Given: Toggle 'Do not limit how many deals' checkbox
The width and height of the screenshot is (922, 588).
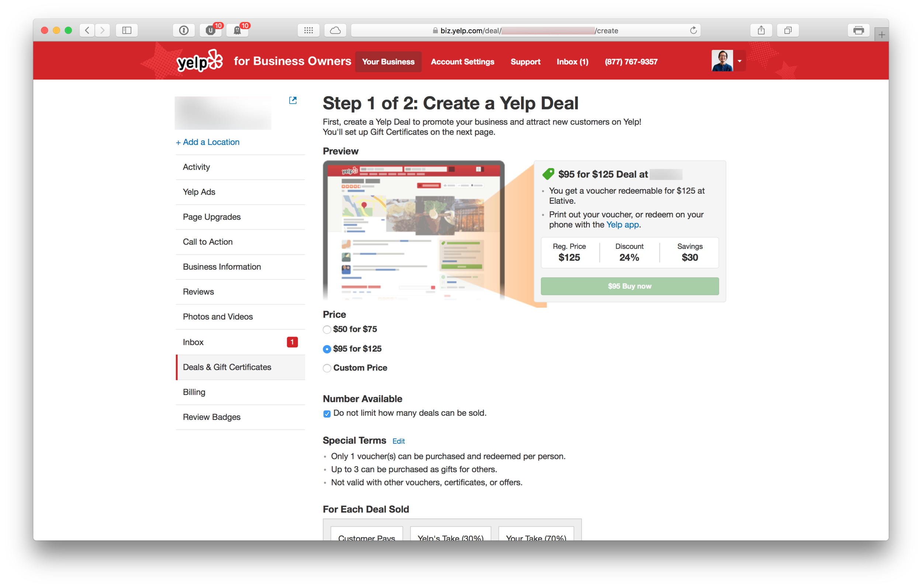Looking at the screenshot, I should [x=327, y=414].
